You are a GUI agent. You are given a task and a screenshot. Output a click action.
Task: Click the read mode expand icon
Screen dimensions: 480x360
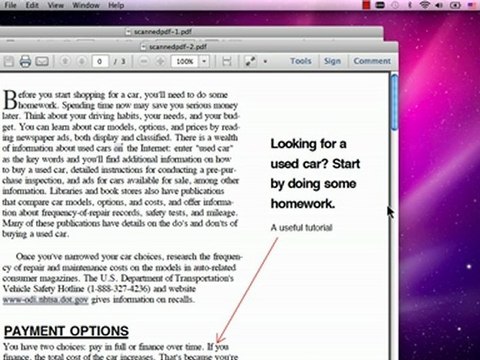[250, 61]
